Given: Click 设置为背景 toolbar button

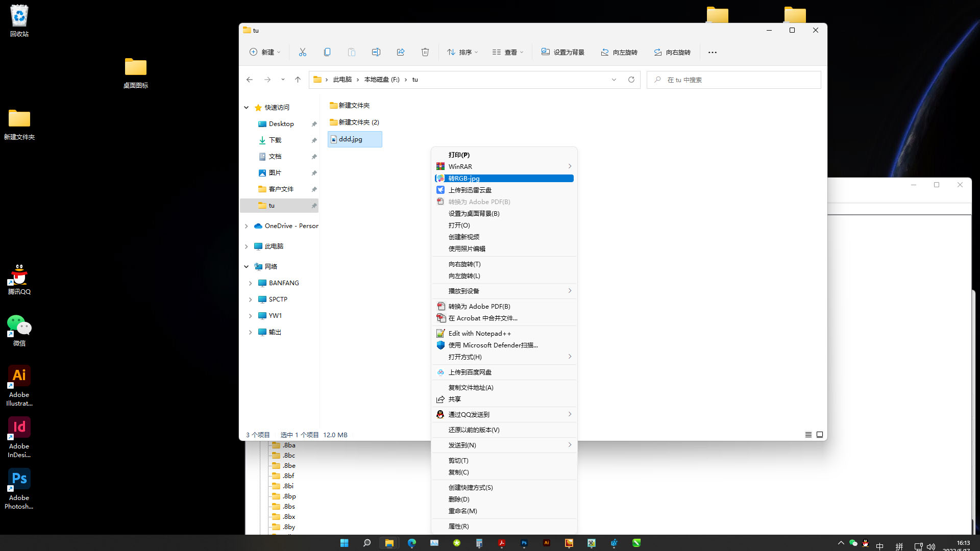Looking at the screenshot, I should click(563, 52).
